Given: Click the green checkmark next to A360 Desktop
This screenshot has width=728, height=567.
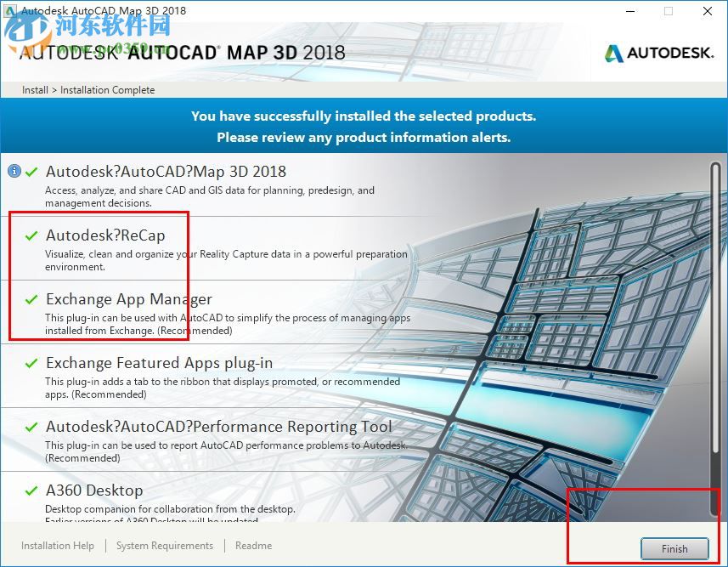Looking at the screenshot, I should pyautogui.click(x=33, y=490).
